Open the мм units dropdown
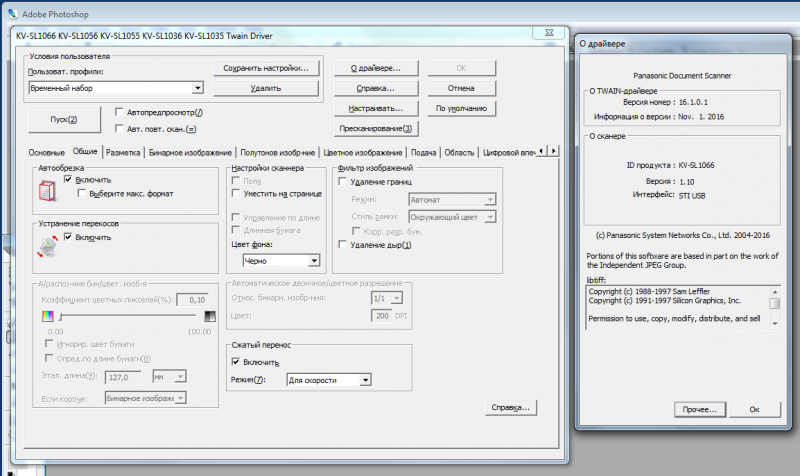This screenshot has height=476, width=800. [x=180, y=377]
